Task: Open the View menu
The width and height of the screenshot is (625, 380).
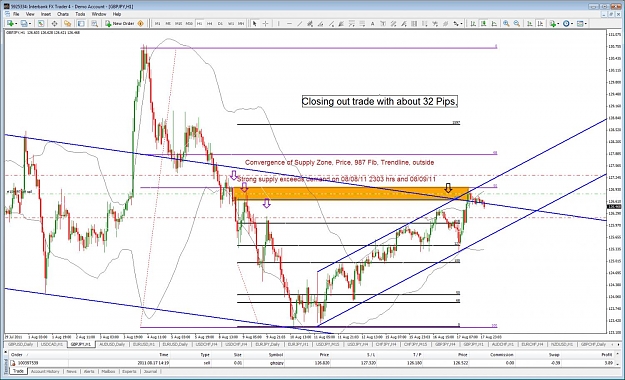Action: coord(30,14)
